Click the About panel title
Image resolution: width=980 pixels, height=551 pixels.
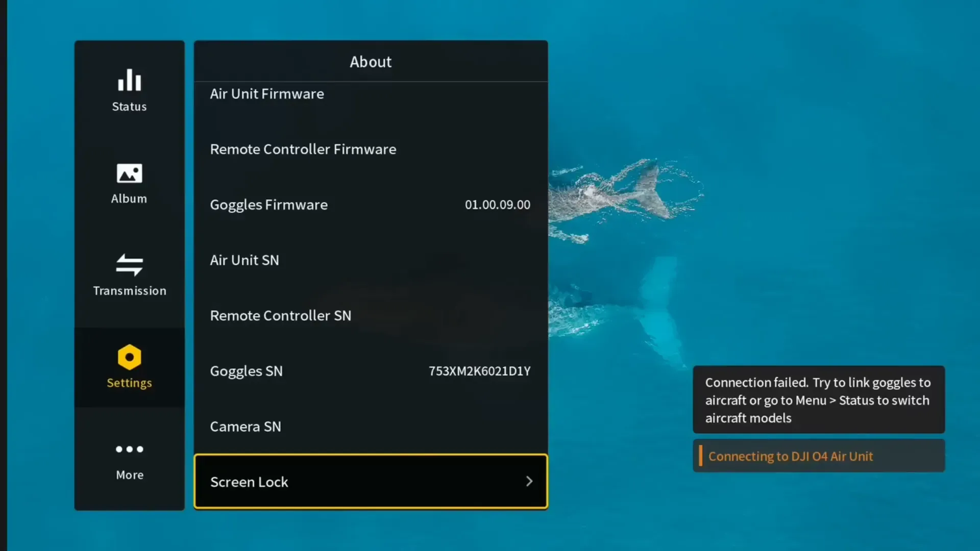pos(371,62)
